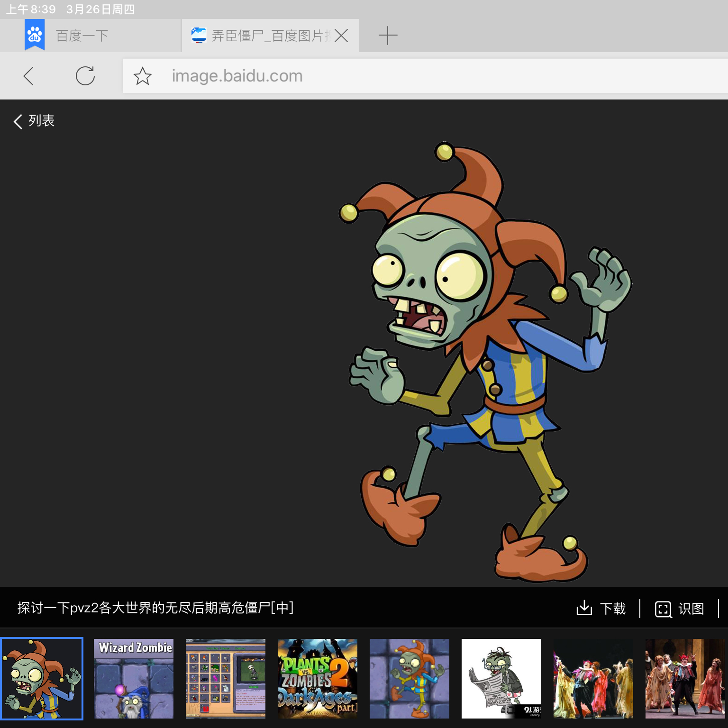Open the newspaper zombie thumbnail
The image size is (728, 728).
(x=501, y=679)
